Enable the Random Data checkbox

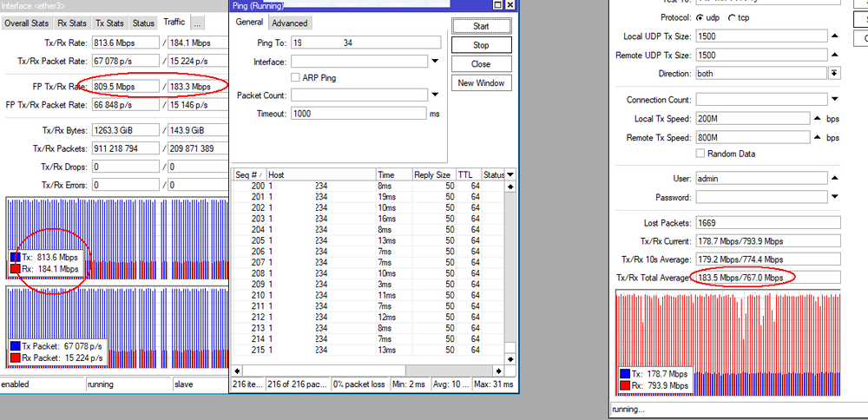(x=700, y=154)
